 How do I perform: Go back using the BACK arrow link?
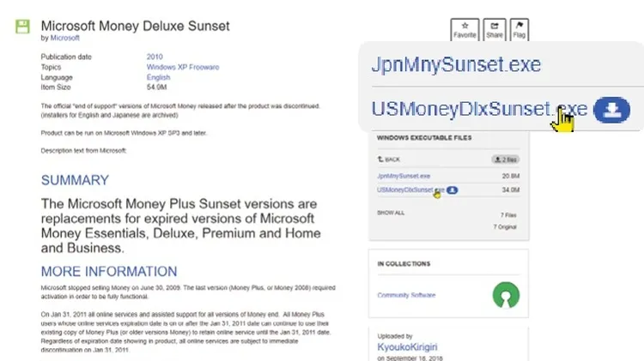389,159
